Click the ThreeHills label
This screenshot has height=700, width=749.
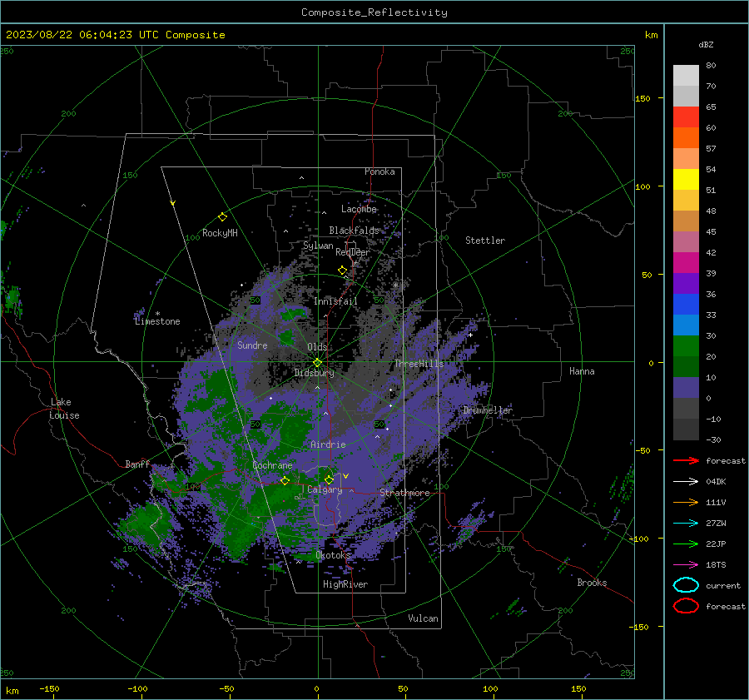click(419, 364)
